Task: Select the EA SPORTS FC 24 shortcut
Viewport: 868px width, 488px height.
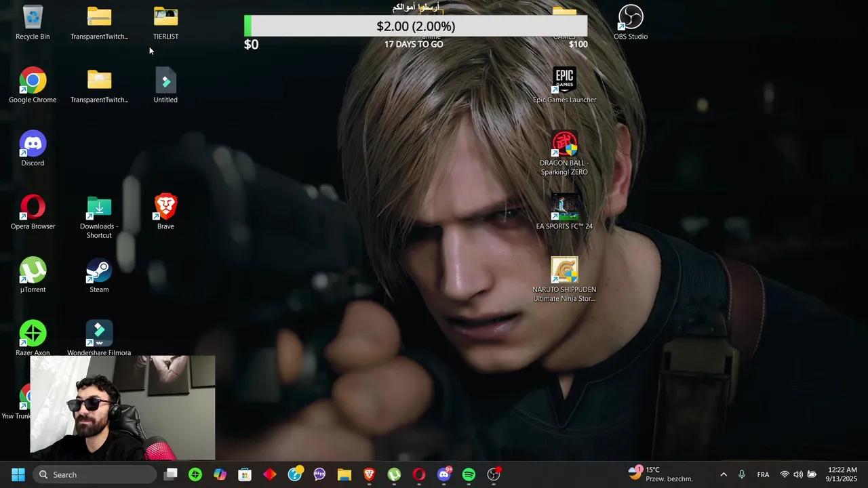Action: click(564, 211)
